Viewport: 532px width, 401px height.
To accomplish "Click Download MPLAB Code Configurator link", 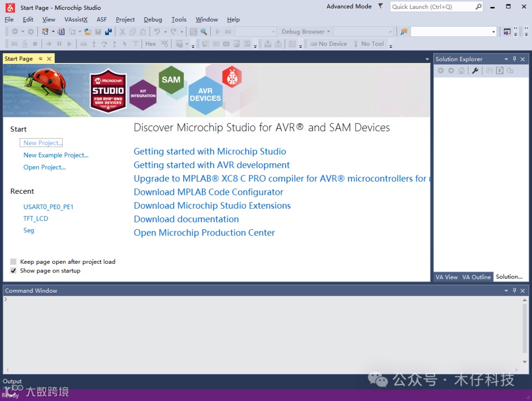I will pyautogui.click(x=208, y=192).
